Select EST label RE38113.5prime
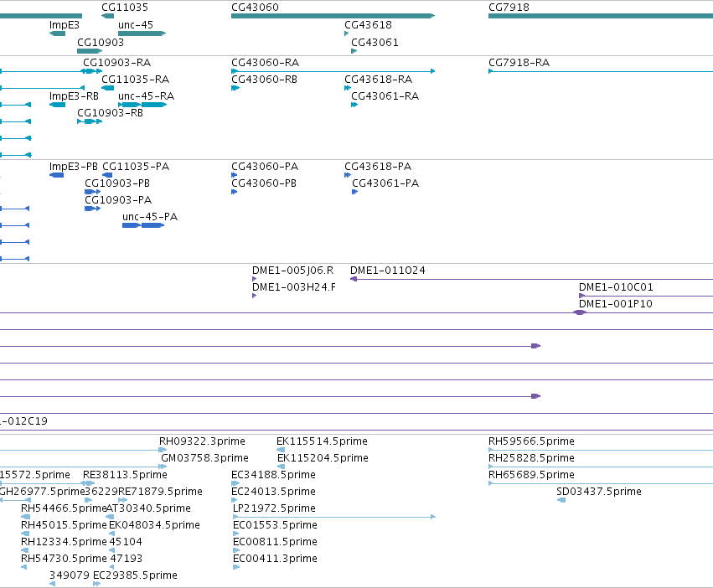713x588 pixels. point(125,475)
